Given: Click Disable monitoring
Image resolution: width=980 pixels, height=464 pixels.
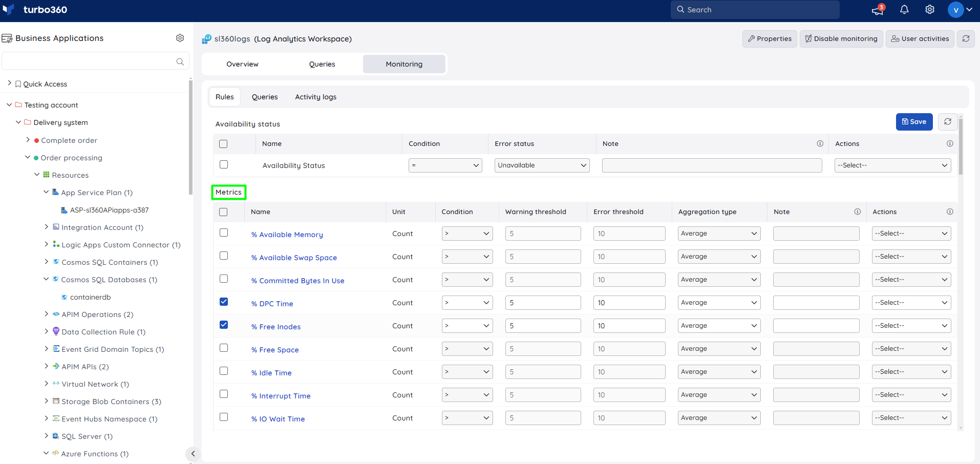Looking at the screenshot, I should [x=841, y=39].
